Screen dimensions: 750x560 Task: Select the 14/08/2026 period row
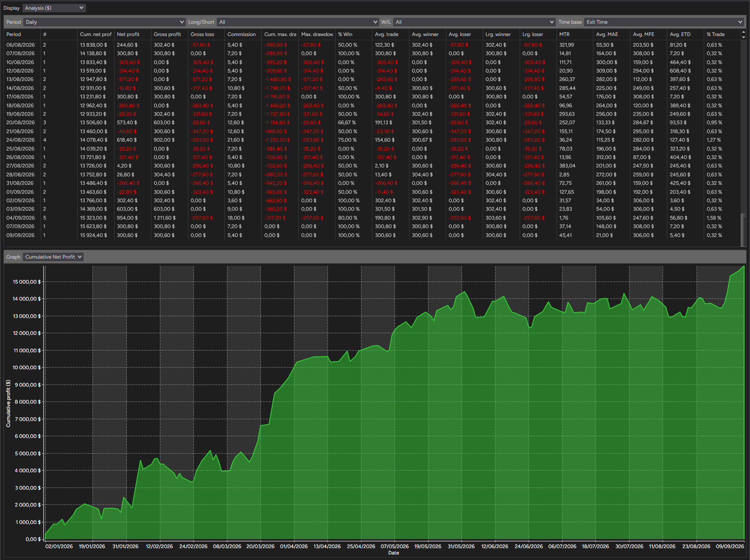point(372,88)
